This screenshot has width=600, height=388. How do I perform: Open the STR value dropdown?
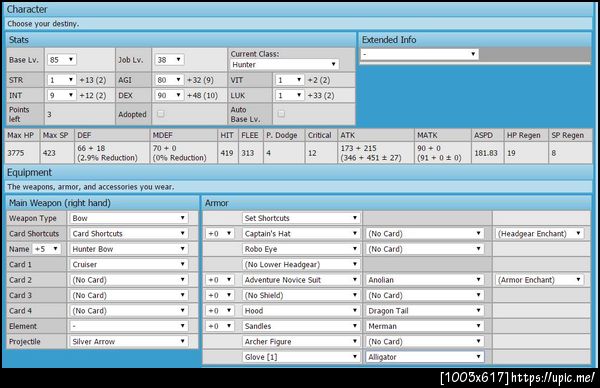tap(61, 80)
